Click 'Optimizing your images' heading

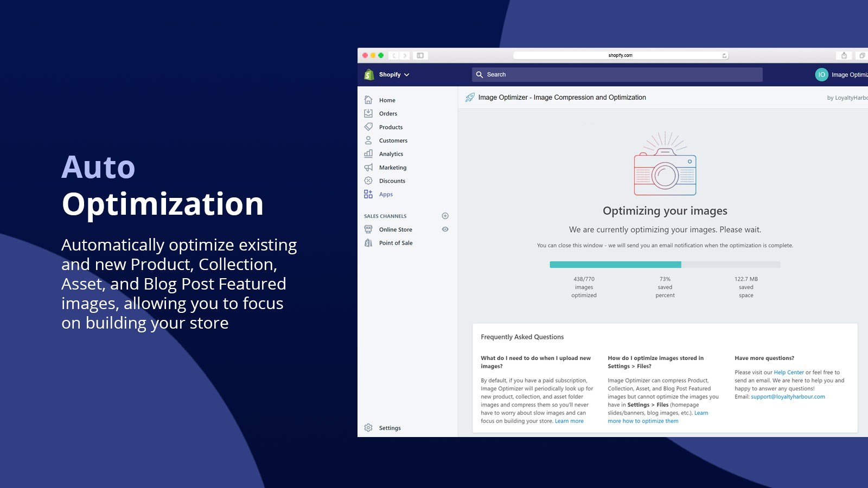click(665, 211)
